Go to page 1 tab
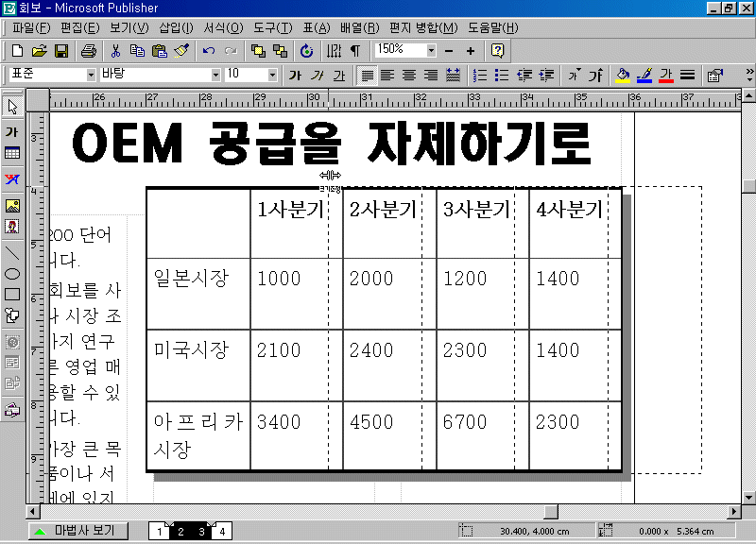This screenshot has width=756, height=544. [x=159, y=532]
